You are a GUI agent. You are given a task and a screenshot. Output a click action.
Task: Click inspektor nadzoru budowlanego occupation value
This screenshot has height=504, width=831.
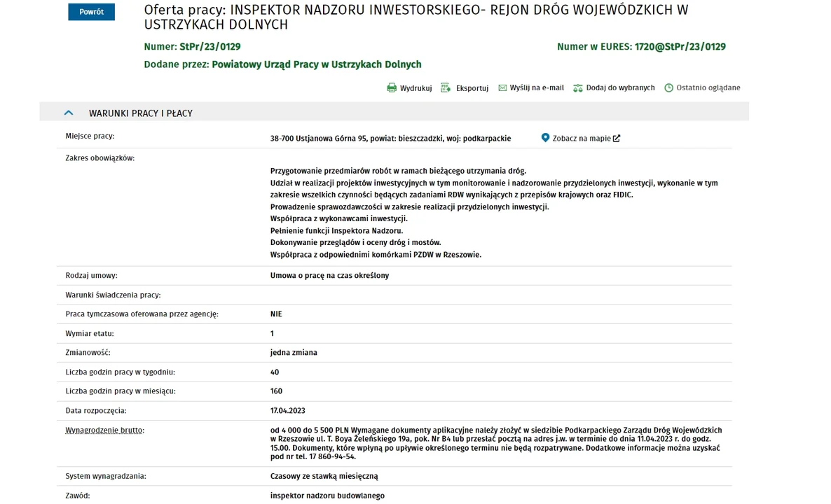pyautogui.click(x=327, y=496)
